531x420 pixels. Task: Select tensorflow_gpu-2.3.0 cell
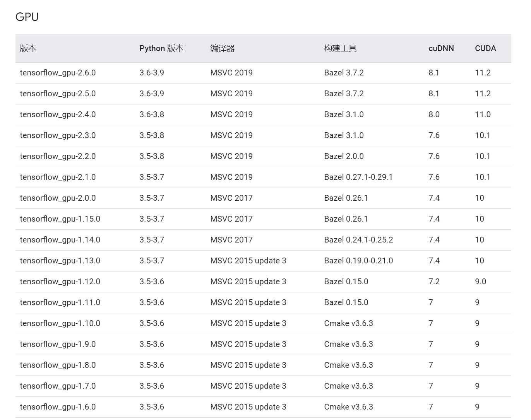pyautogui.click(x=58, y=135)
